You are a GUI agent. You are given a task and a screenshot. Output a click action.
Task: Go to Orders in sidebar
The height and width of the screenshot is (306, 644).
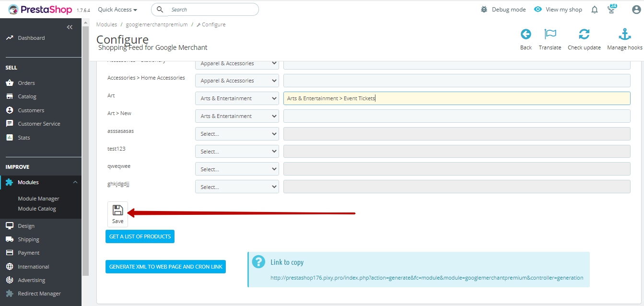pos(26,83)
